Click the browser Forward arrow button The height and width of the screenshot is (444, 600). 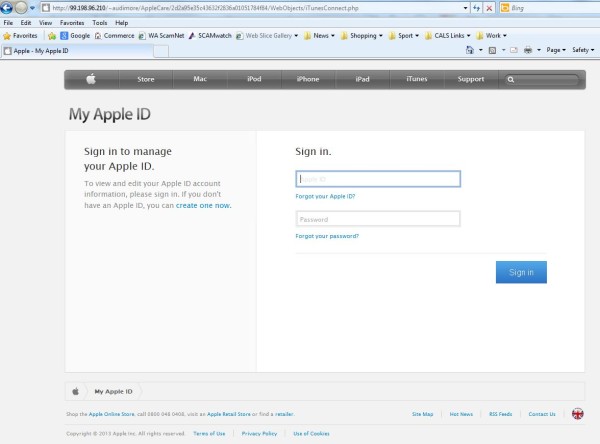(x=21, y=7)
